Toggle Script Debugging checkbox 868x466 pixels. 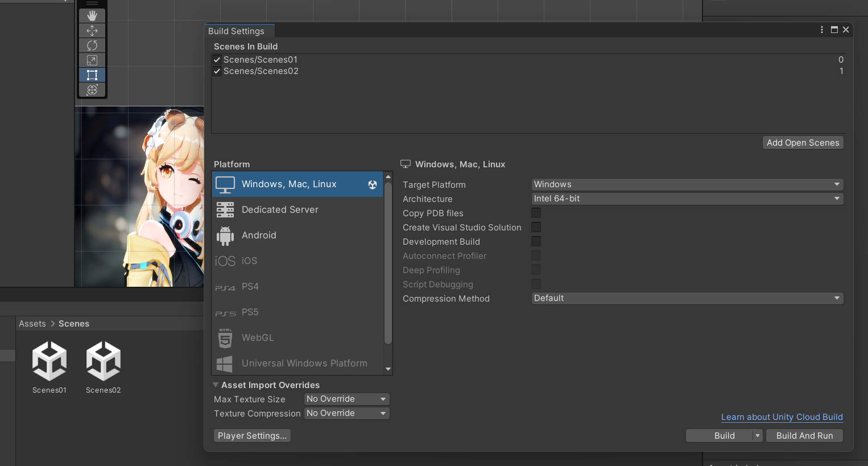[x=536, y=284]
